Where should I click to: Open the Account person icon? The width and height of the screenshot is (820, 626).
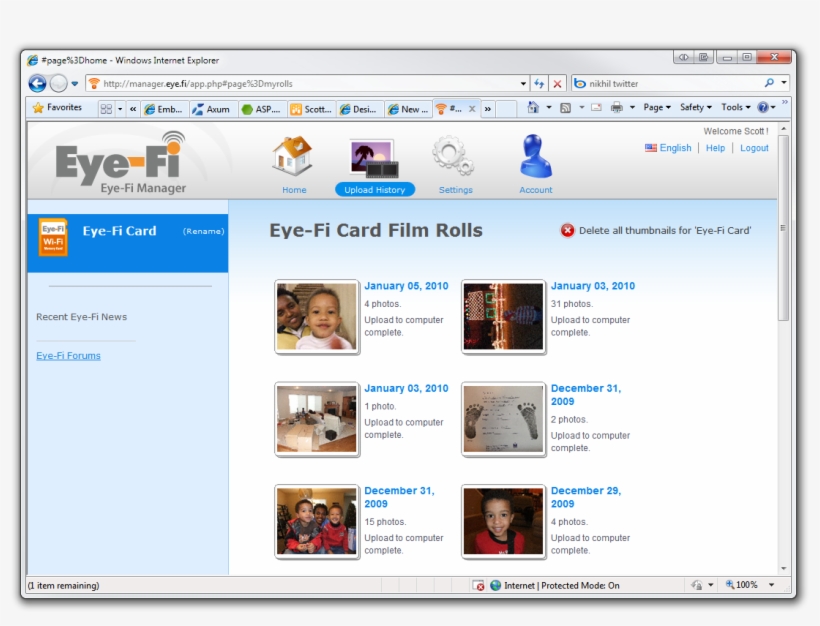click(535, 155)
